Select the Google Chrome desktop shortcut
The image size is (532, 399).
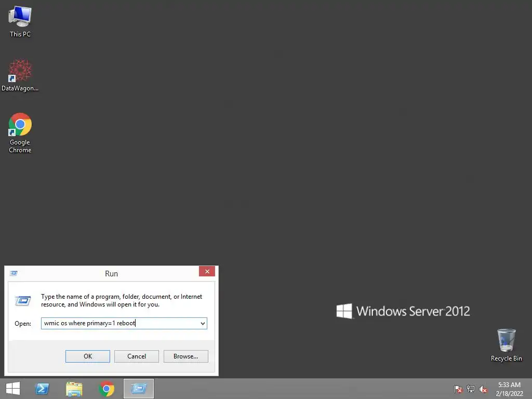coord(20,132)
